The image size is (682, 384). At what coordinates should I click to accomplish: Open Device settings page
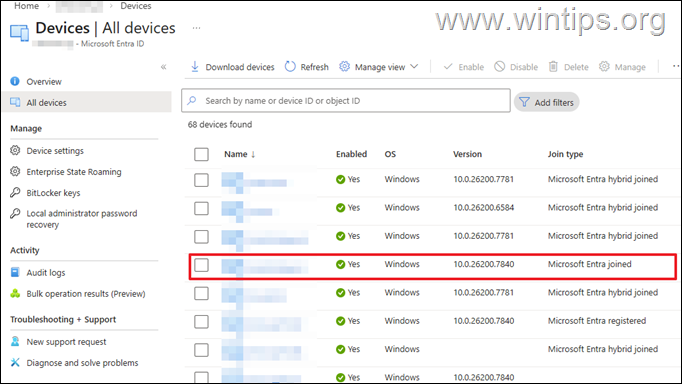point(55,151)
